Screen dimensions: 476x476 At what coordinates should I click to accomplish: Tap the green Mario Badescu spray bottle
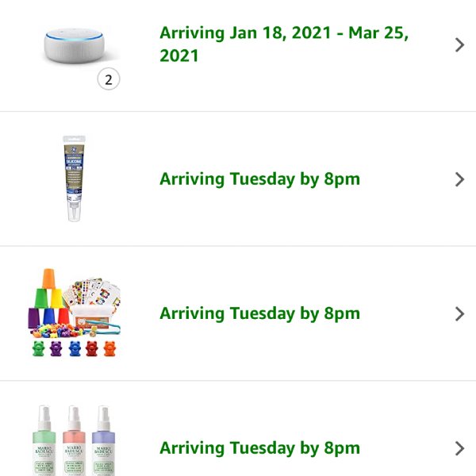point(44,440)
